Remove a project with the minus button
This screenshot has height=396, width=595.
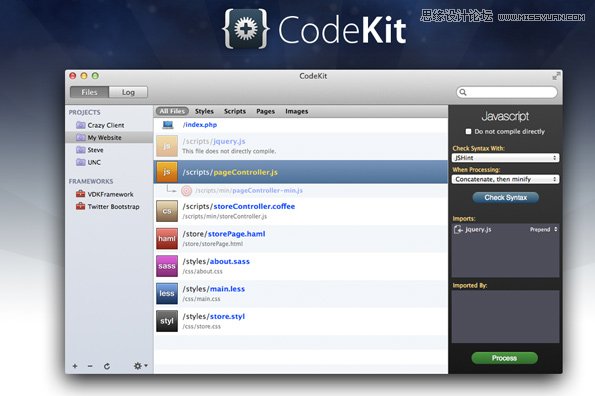pos(90,366)
